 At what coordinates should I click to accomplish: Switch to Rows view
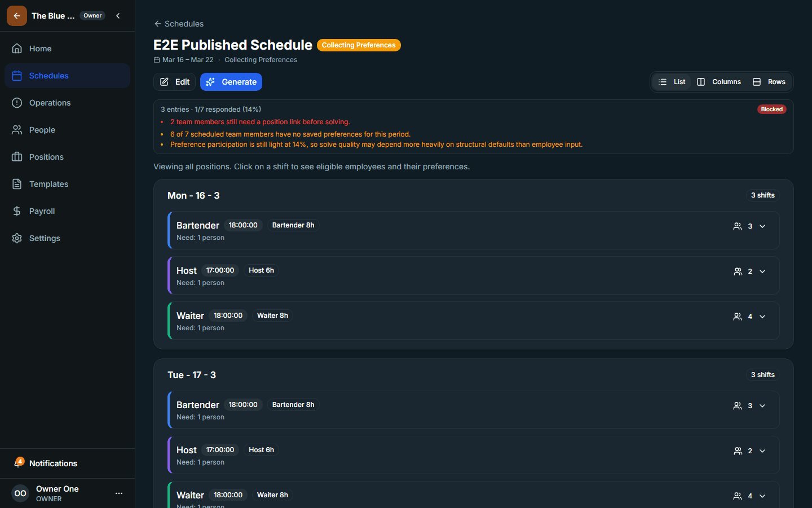coord(769,82)
